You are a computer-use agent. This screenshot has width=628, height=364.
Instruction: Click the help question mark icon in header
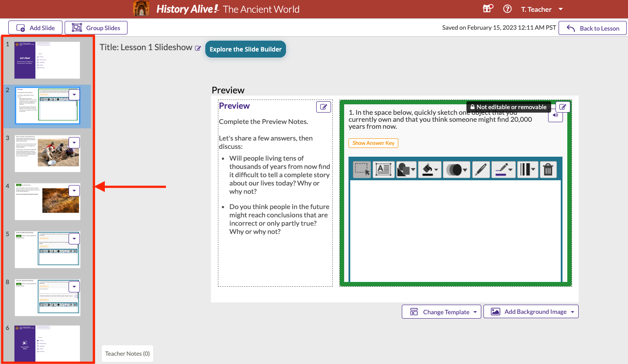pyautogui.click(x=507, y=8)
